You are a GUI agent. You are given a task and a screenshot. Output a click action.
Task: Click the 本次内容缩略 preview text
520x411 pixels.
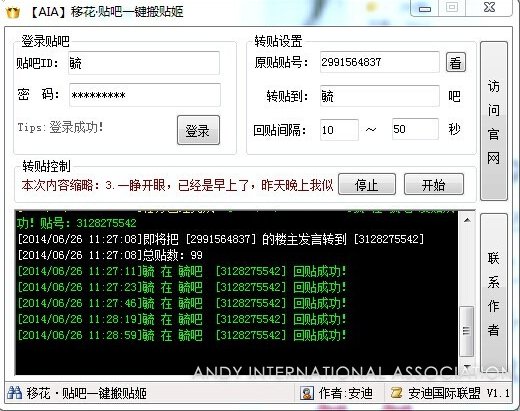(x=177, y=185)
